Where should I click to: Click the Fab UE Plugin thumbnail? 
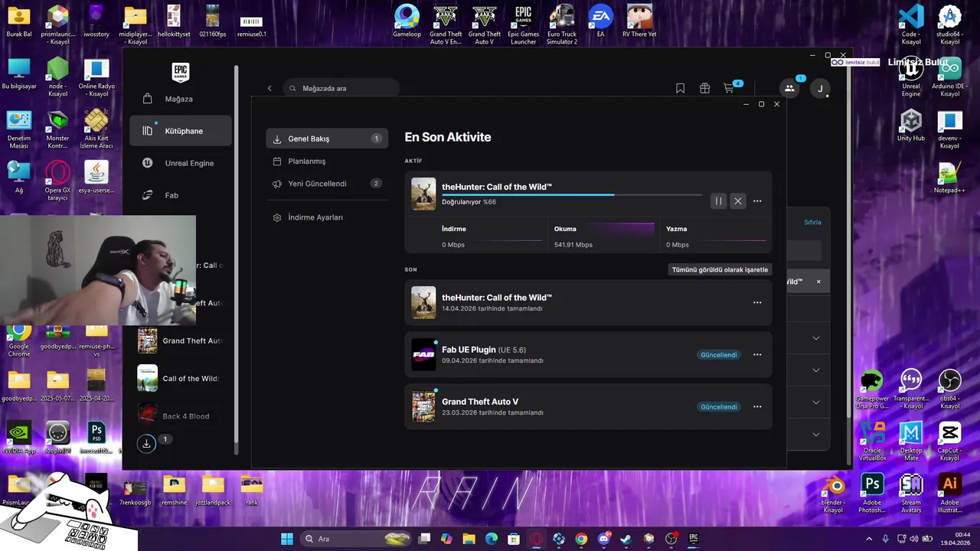[x=423, y=354]
